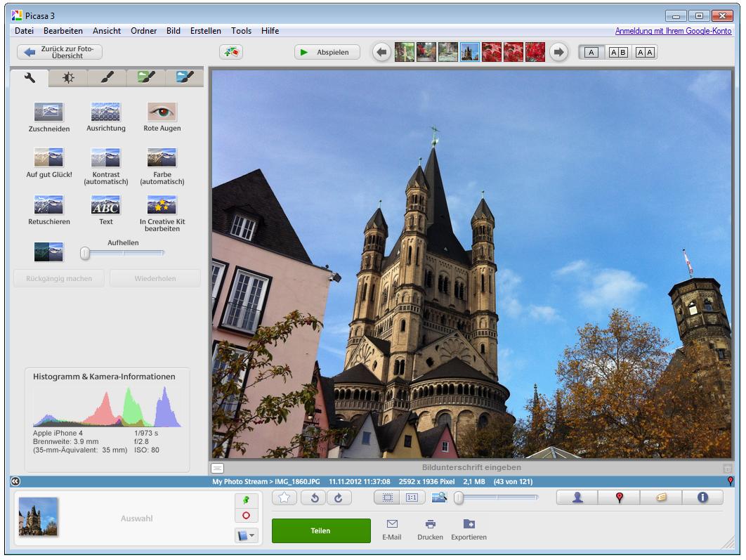Show the photo properties info panel
Viewport: 746px width, 560px height.
[x=702, y=497]
